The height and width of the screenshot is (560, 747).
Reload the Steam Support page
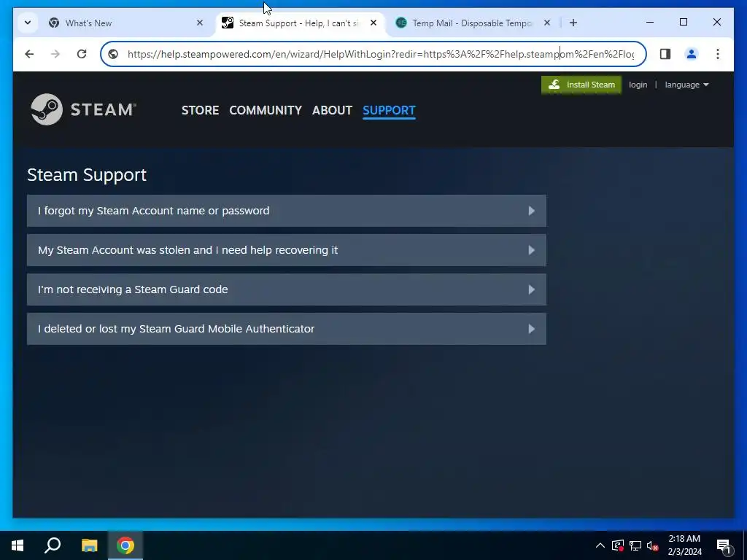(82, 54)
